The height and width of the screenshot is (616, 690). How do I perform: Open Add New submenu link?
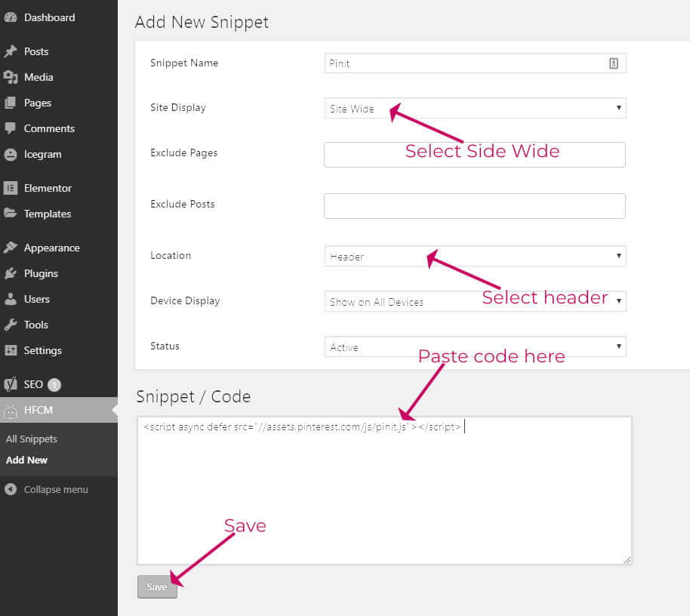(x=26, y=460)
